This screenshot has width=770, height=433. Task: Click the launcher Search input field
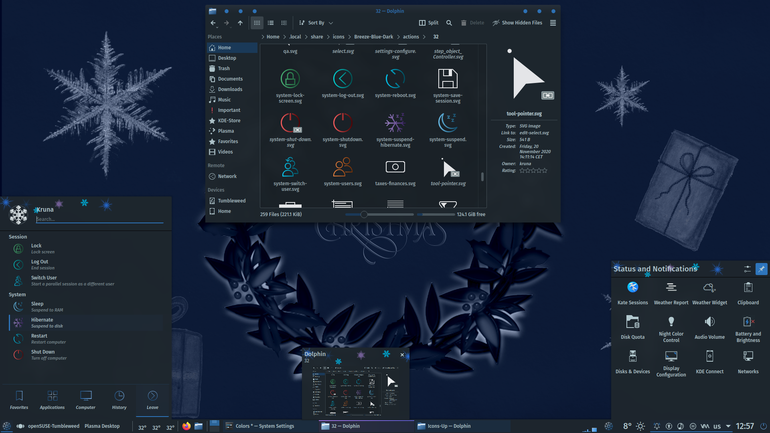point(100,219)
